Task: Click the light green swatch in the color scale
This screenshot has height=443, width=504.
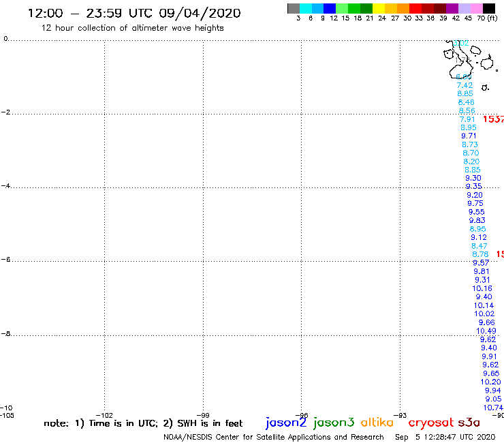Action: click(342, 8)
